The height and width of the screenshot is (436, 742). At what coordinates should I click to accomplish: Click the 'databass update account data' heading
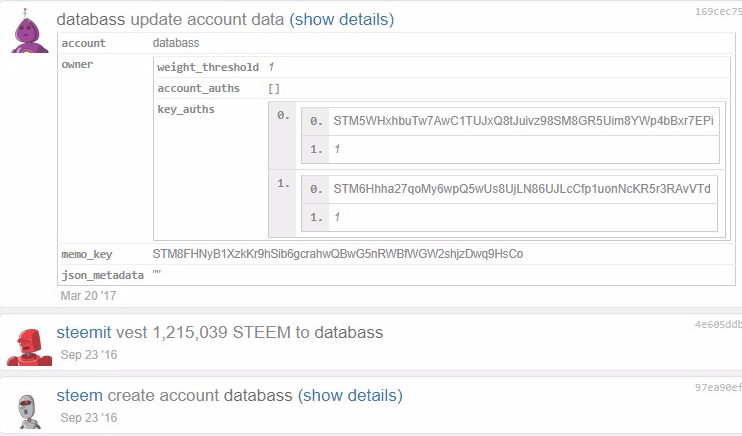170,19
